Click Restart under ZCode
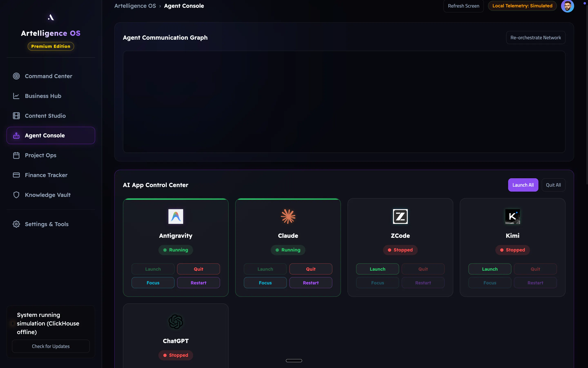Image resolution: width=588 pixels, height=368 pixels. pos(423,283)
